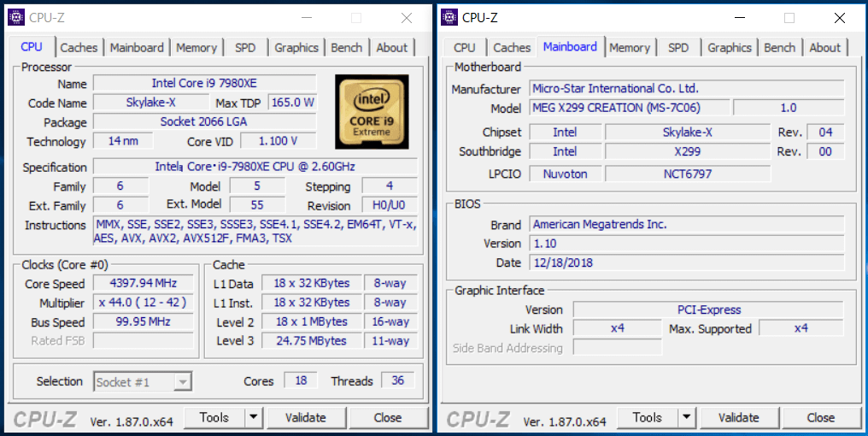Click the processor Name field Intel Core i9 7980XE

point(204,83)
